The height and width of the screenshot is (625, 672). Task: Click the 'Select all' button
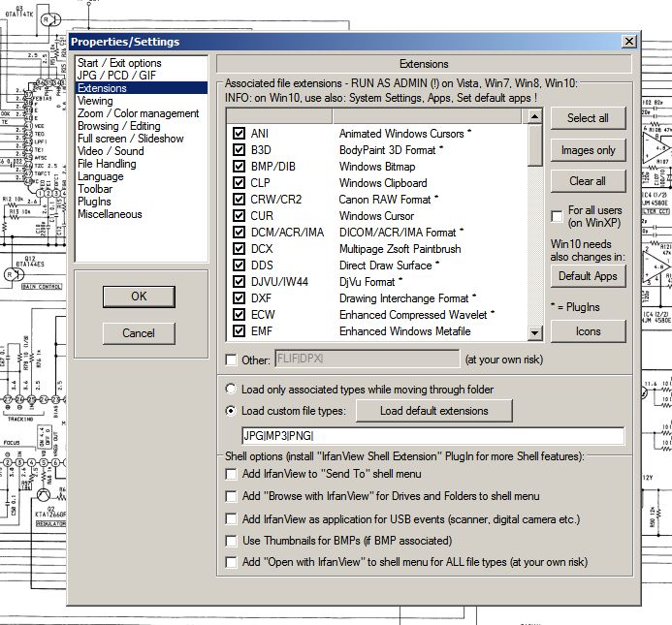click(588, 118)
